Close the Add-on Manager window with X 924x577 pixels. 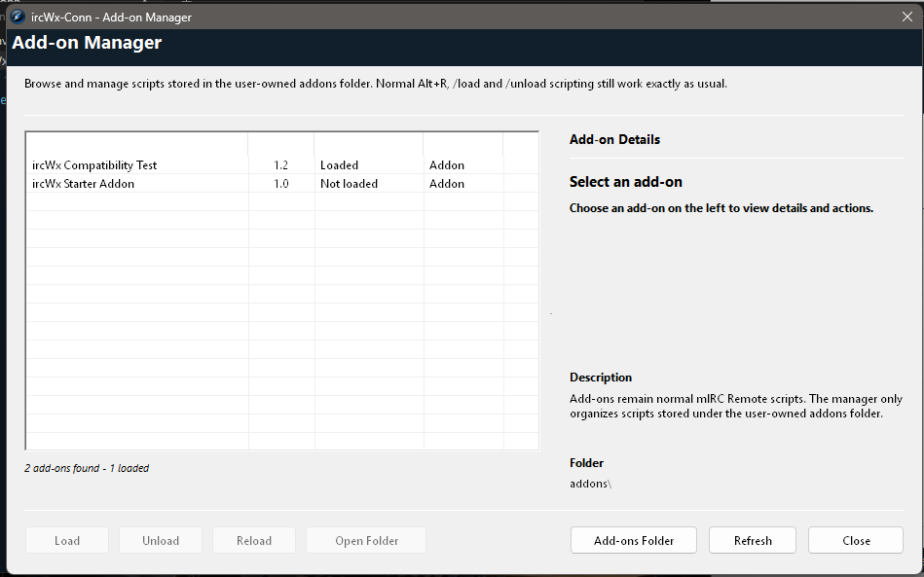[x=906, y=18]
